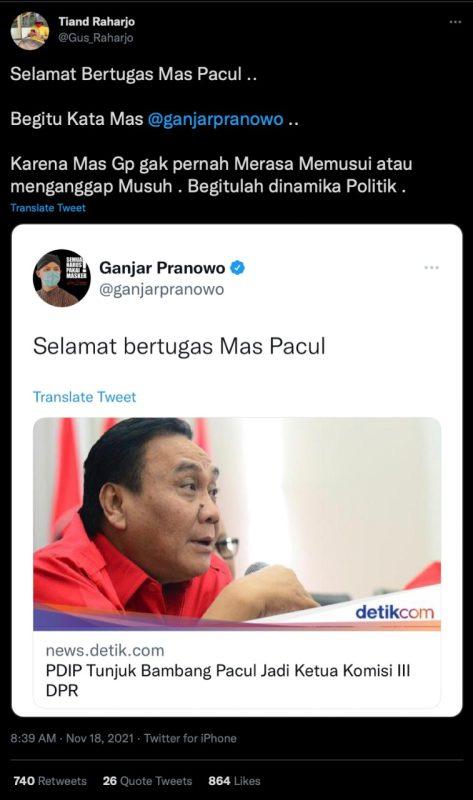Translate the quoted Ganjar tweet

[85, 397]
